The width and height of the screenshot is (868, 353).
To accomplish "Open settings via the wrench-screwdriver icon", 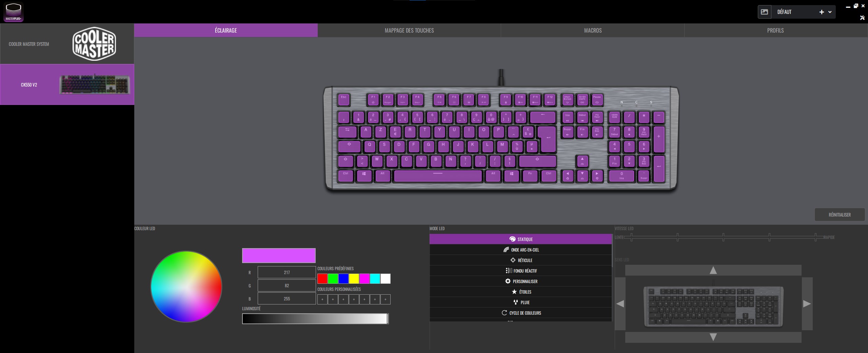I will [x=862, y=18].
